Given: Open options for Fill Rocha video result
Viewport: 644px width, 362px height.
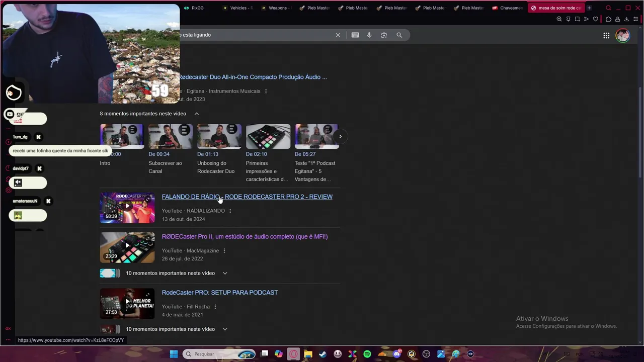Looking at the screenshot, I should point(215,306).
